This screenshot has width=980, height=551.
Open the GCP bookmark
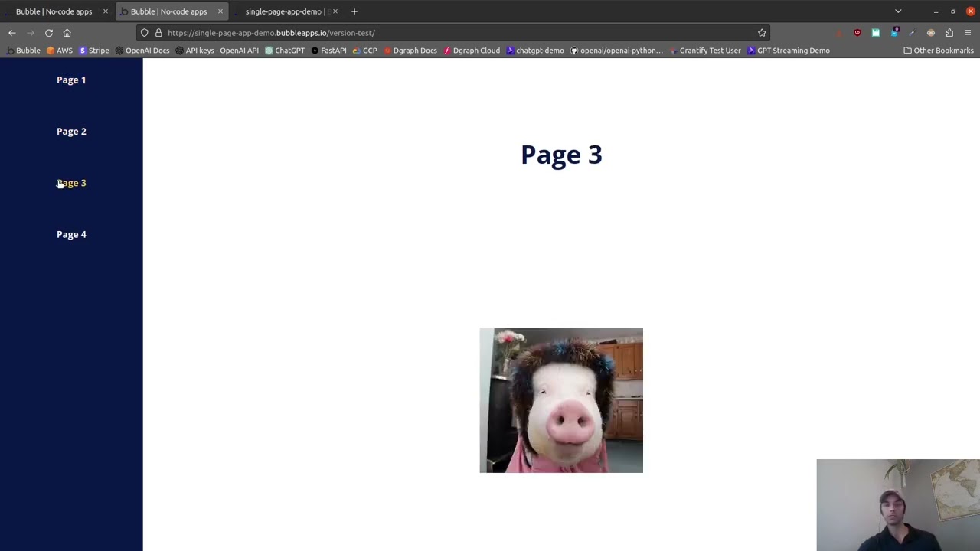tap(365, 51)
